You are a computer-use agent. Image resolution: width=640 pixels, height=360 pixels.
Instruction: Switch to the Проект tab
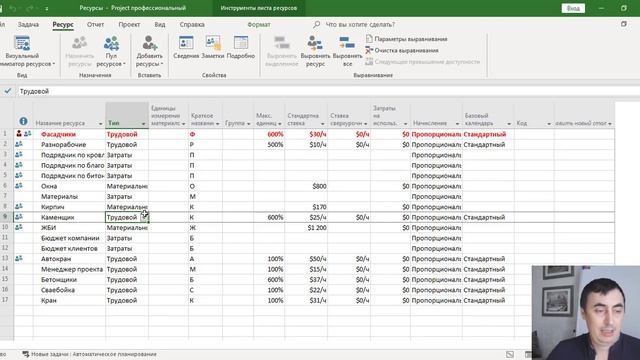coord(129,24)
